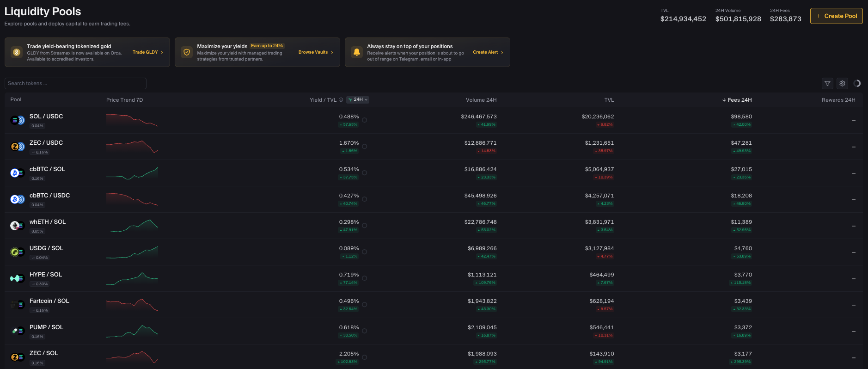Click the $47,281 fees value
The width and height of the screenshot is (868, 369).
click(x=741, y=143)
